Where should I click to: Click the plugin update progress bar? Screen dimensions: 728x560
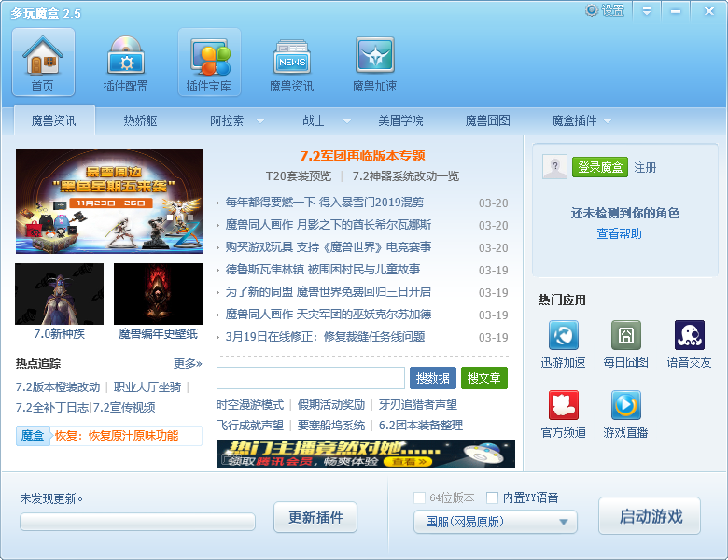[x=137, y=522]
